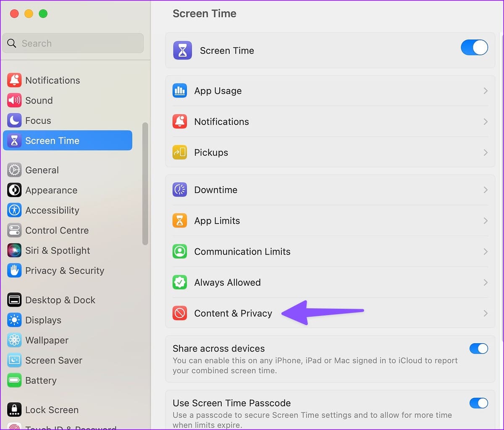
Task: Expand main pane Notifications row chevron
Action: point(486,122)
